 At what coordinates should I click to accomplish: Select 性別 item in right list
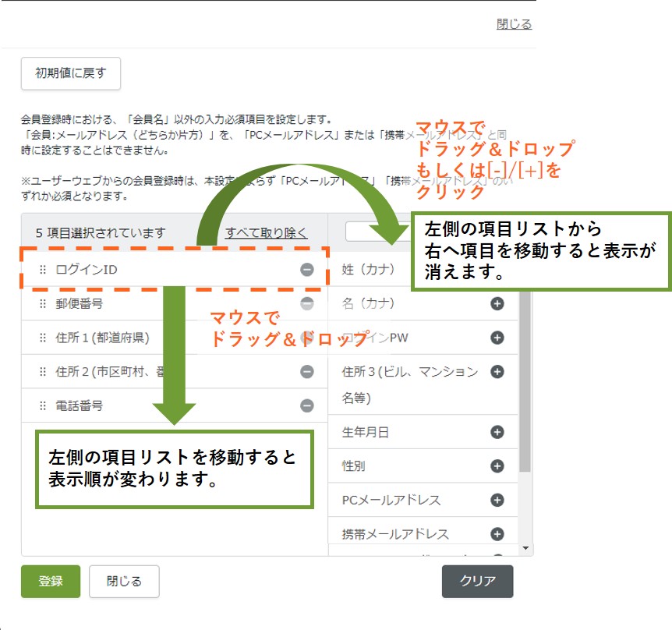[354, 465]
